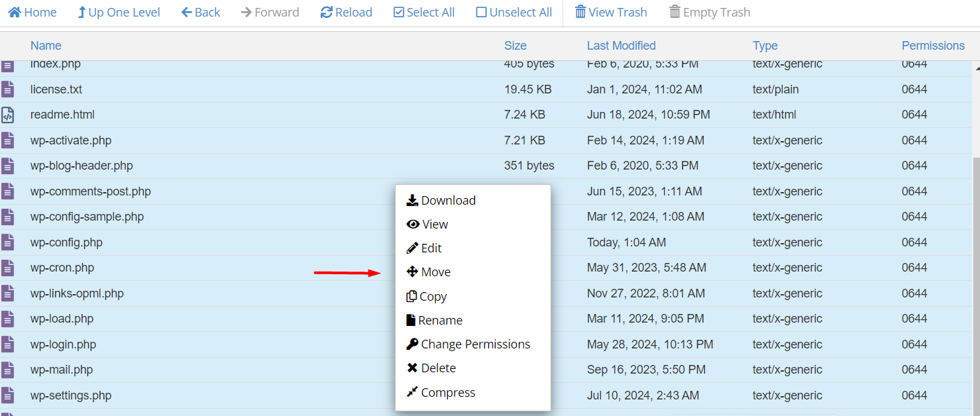980x416 pixels.
Task: Sort files by the Last Modified column
Action: pyautogui.click(x=620, y=45)
